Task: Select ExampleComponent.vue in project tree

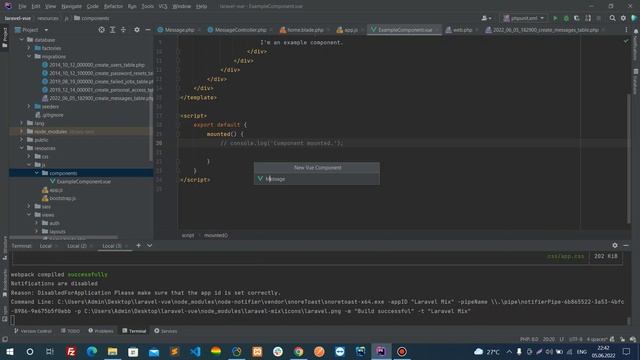Action: [x=84, y=181]
